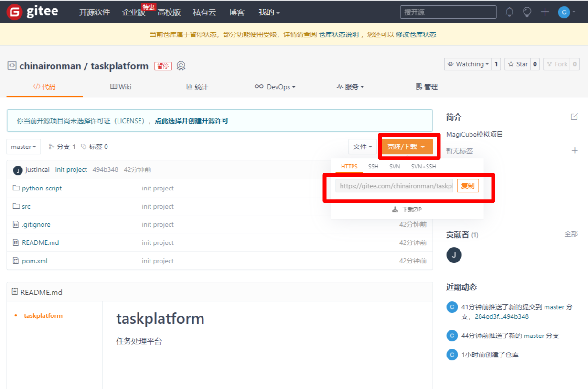Viewport: 588px width, 389px height.
Task: Click 博客 in the top menu
Action: (237, 12)
